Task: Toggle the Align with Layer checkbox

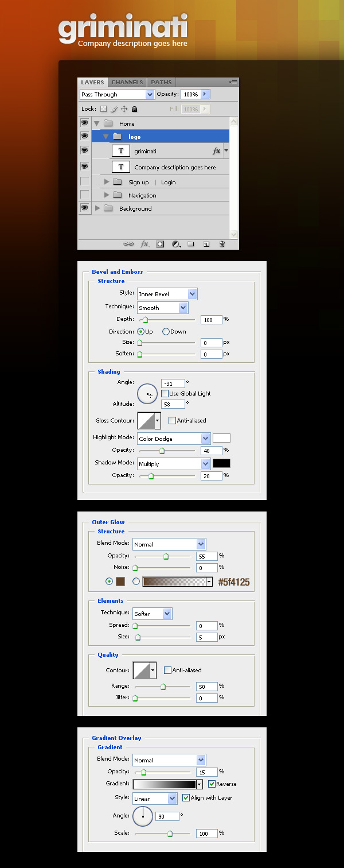Action: [x=186, y=797]
